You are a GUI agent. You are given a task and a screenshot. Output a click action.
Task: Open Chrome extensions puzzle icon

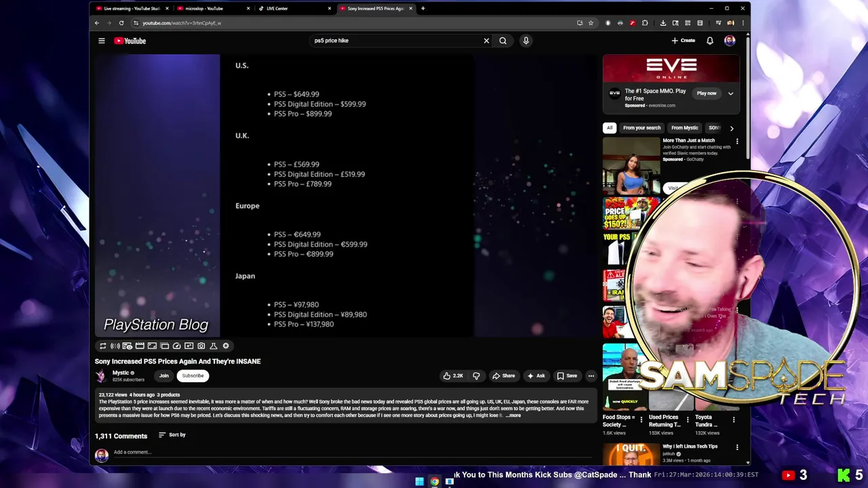645,23
